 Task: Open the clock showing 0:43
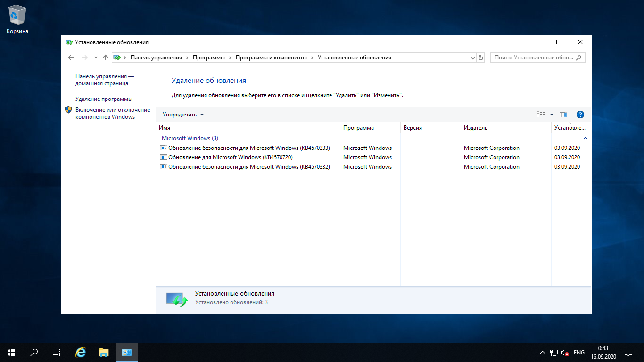point(603,352)
